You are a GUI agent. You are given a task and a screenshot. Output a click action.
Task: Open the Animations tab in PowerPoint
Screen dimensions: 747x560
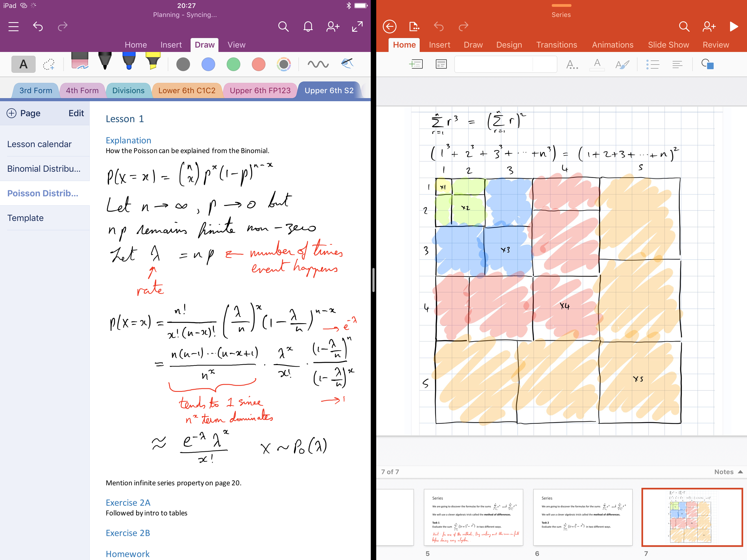pyautogui.click(x=612, y=44)
